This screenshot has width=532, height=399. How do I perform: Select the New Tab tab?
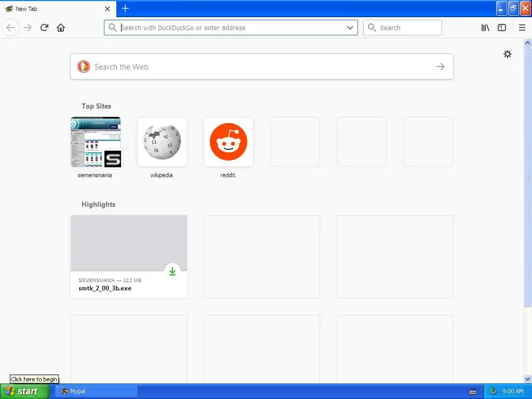tap(58, 8)
